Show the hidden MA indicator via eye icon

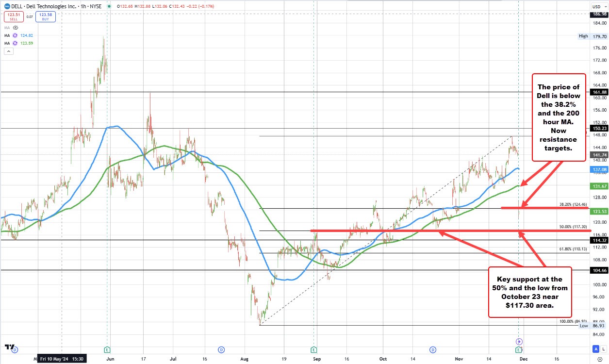[15, 28]
